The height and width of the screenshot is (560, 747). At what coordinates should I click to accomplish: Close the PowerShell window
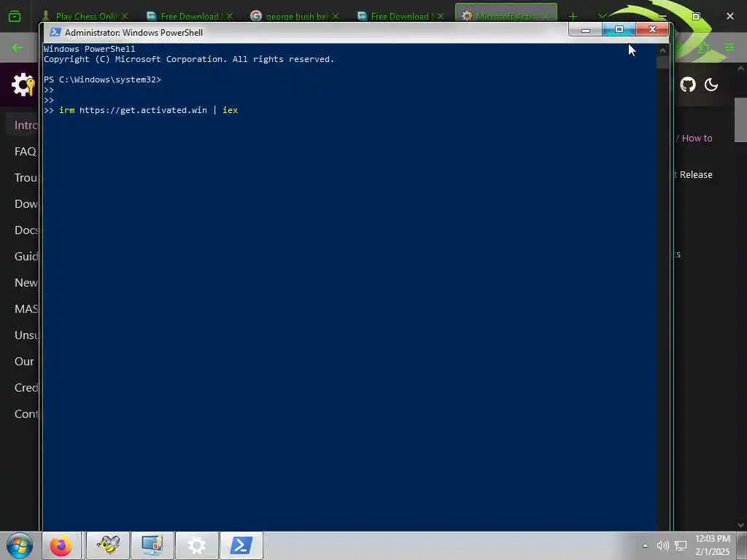tap(652, 29)
